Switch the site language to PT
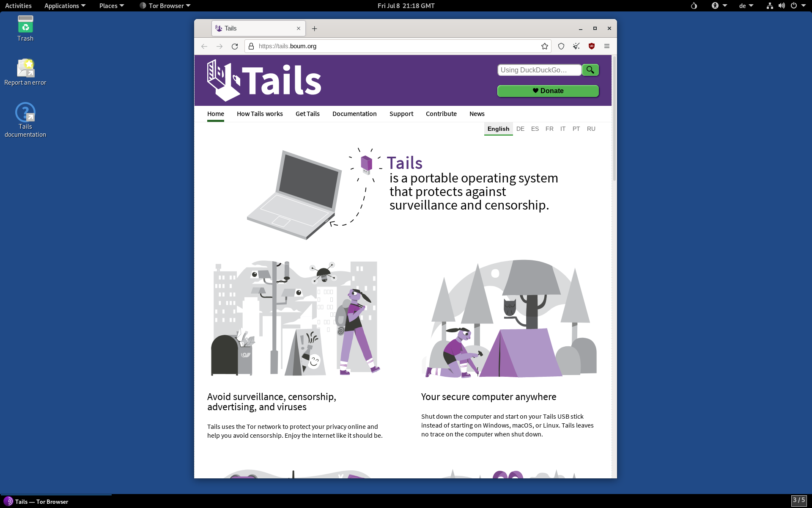 [x=576, y=129]
